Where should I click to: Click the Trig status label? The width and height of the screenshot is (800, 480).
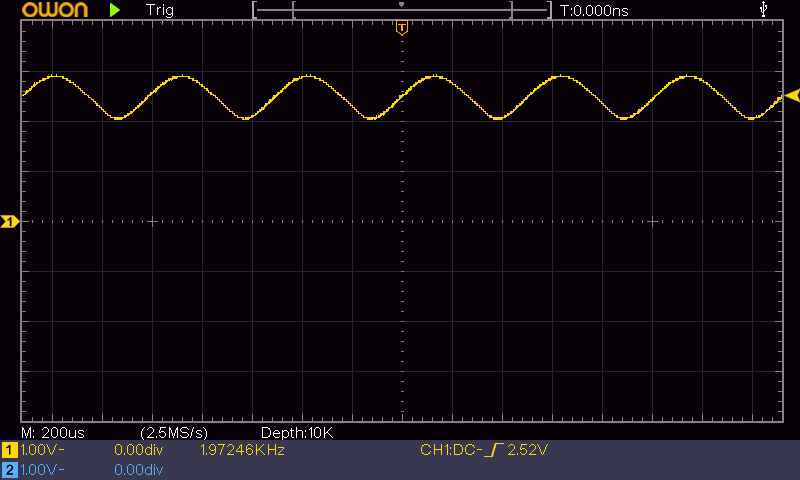tap(159, 10)
